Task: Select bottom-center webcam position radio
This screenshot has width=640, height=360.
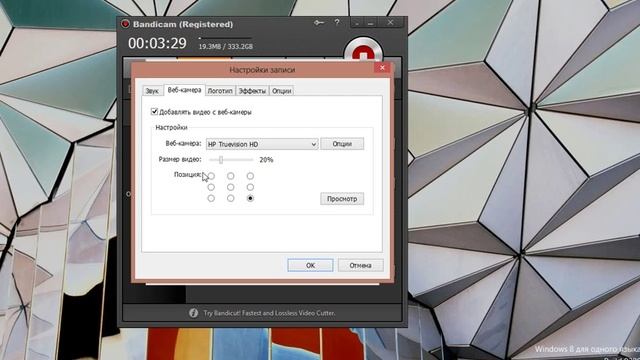Action: click(231, 198)
